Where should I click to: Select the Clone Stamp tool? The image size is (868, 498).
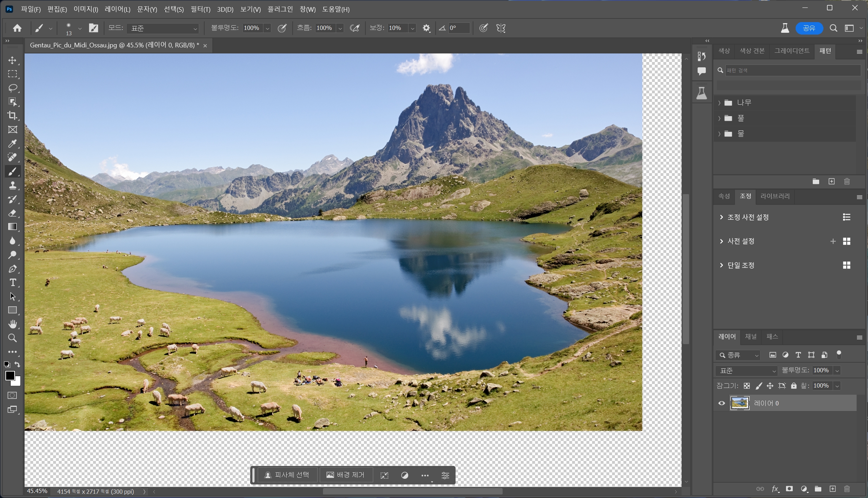pyautogui.click(x=12, y=185)
